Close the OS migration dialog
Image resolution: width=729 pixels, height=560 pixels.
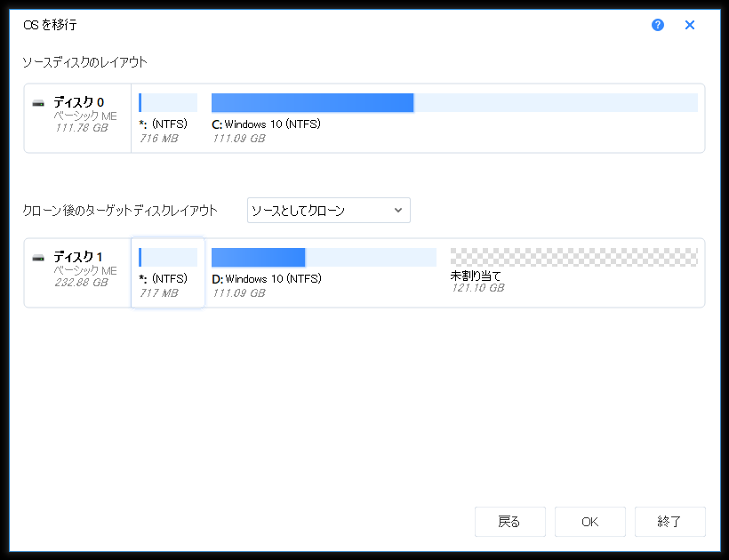pos(690,25)
